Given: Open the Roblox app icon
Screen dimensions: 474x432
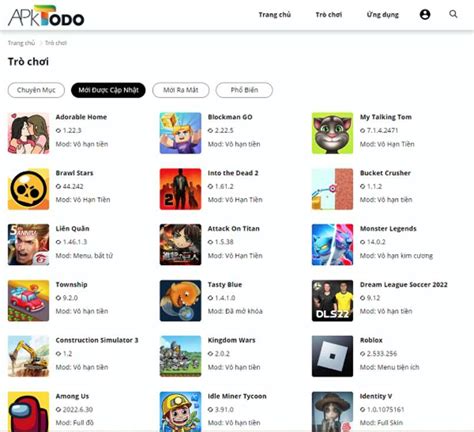Looking at the screenshot, I should click(x=332, y=356).
